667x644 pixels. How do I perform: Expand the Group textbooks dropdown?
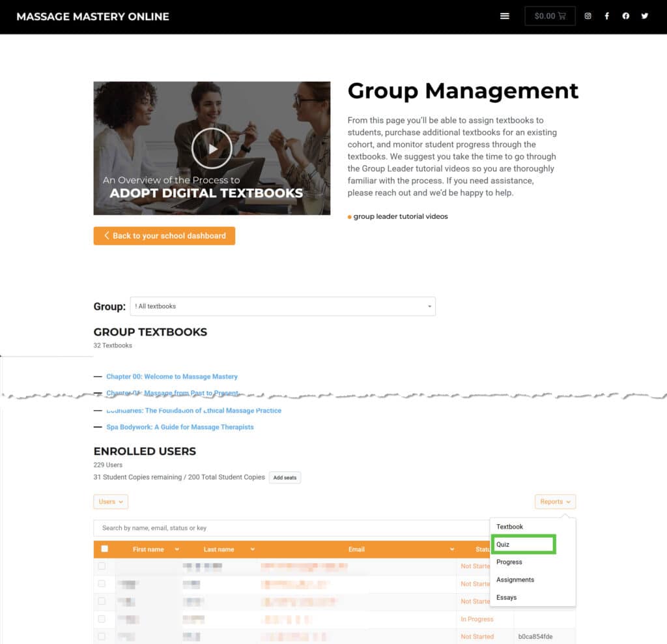[x=283, y=306]
